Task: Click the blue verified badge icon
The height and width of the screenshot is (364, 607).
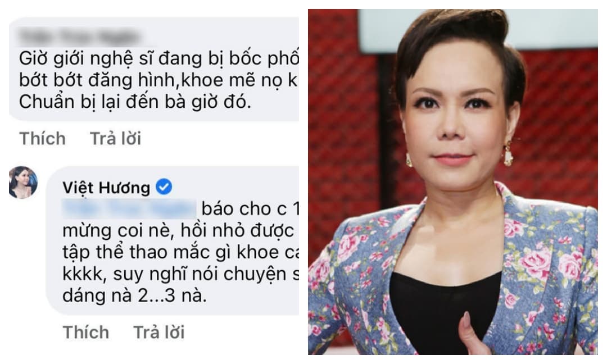Action: point(164,187)
